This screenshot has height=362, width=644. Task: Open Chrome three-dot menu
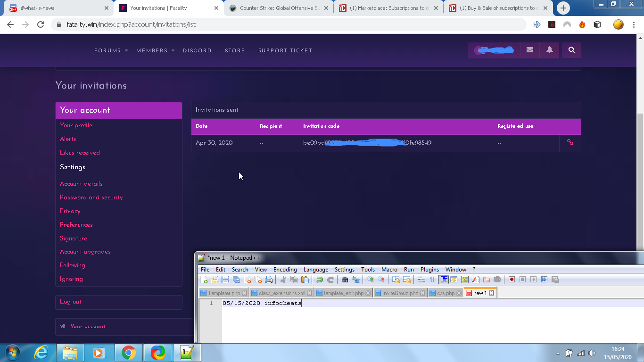[634, 25]
